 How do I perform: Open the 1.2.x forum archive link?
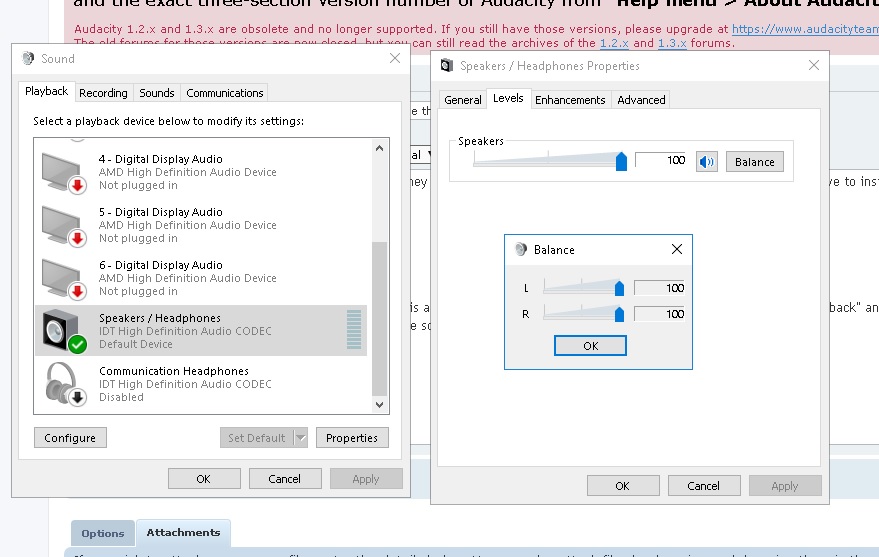pyautogui.click(x=614, y=43)
